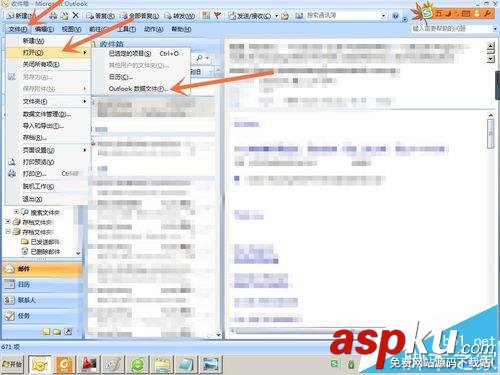Open the red Adobe app in taskbar
The image size is (500, 375).
(89, 365)
